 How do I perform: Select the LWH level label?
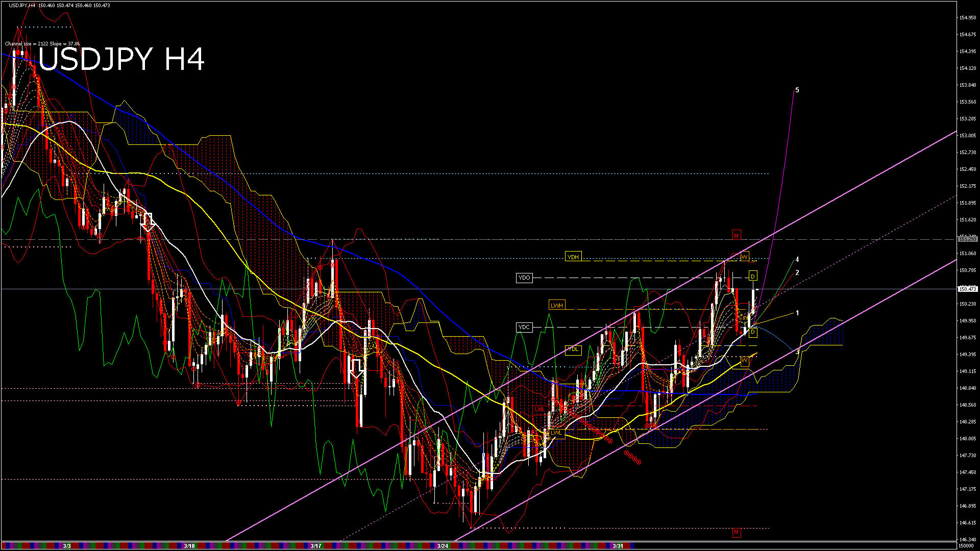click(x=557, y=306)
